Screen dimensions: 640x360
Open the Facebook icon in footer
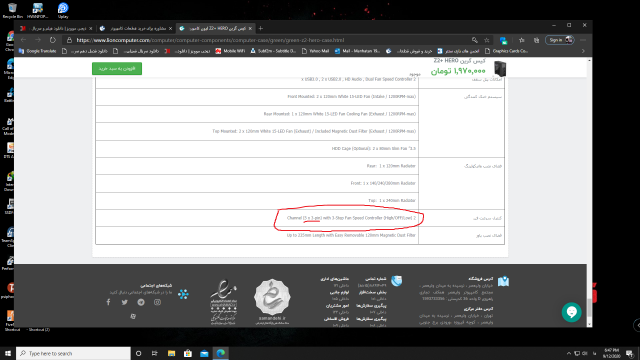click(x=108, y=302)
